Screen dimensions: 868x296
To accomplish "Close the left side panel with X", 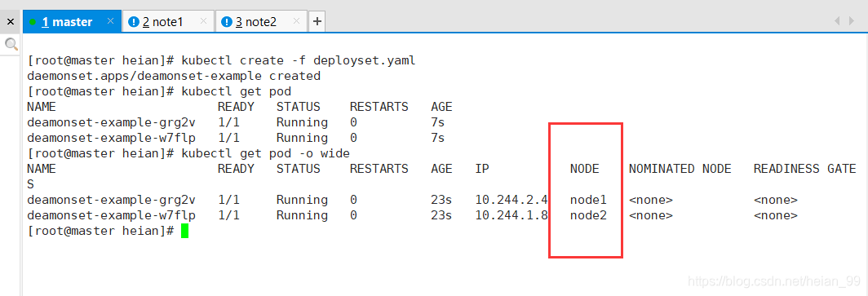I will coord(11,22).
